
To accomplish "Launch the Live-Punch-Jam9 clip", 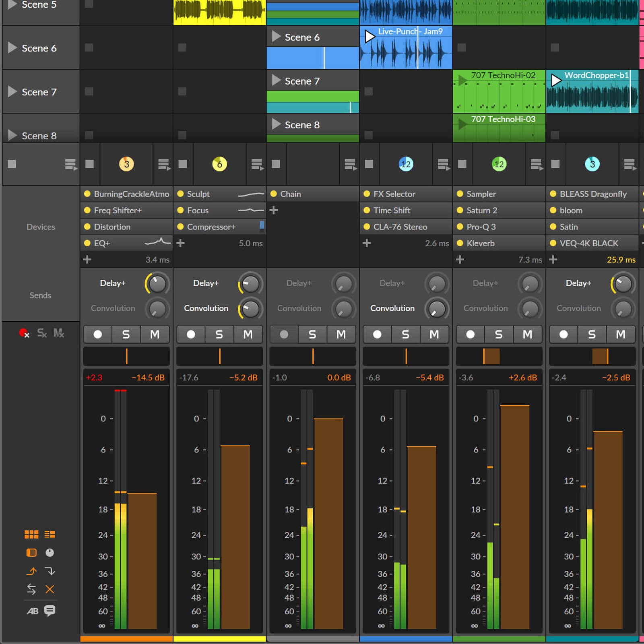I will 369,36.
